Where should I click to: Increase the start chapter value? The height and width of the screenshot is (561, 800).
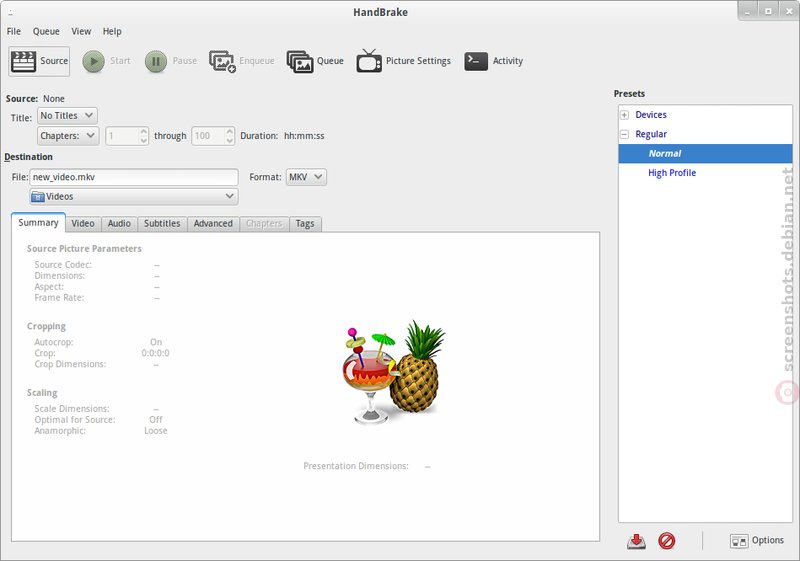click(143, 132)
